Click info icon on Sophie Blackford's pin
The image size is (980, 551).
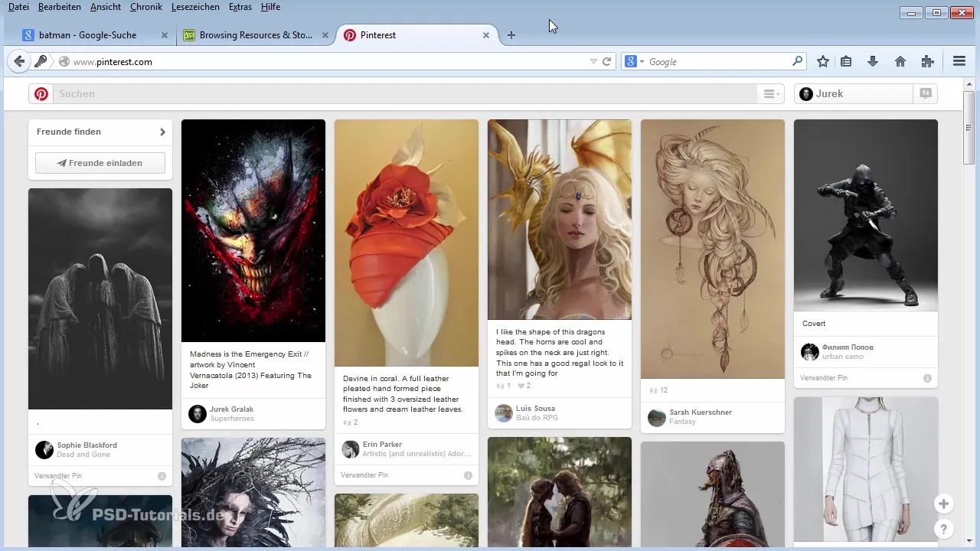(162, 476)
